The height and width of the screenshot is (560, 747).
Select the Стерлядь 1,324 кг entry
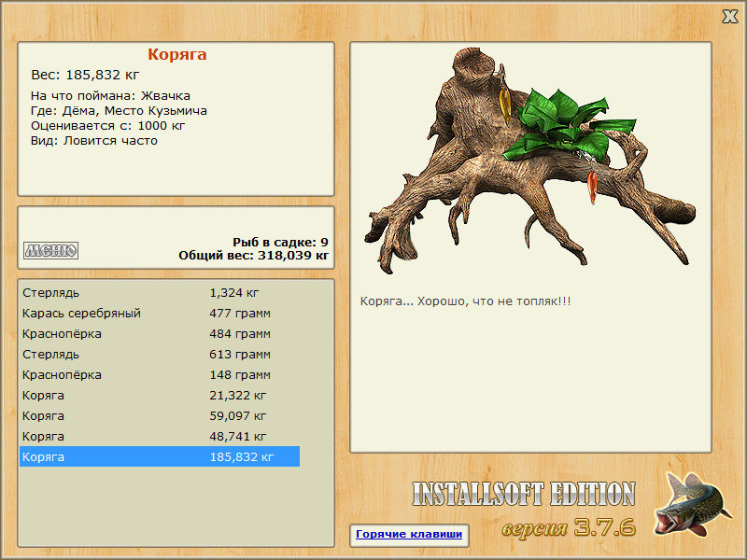pos(160,292)
